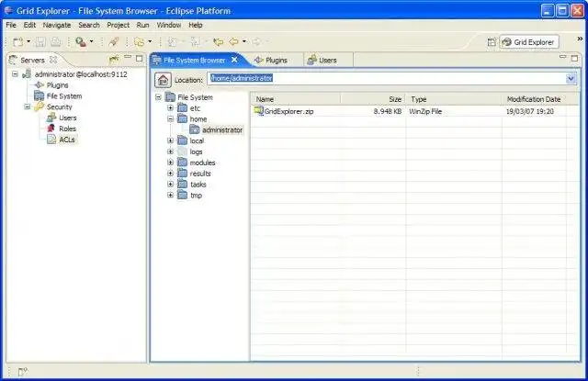Expand the etc folder
Image resolution: width=588 pixels, height=381 pixels.
point(170,108)
